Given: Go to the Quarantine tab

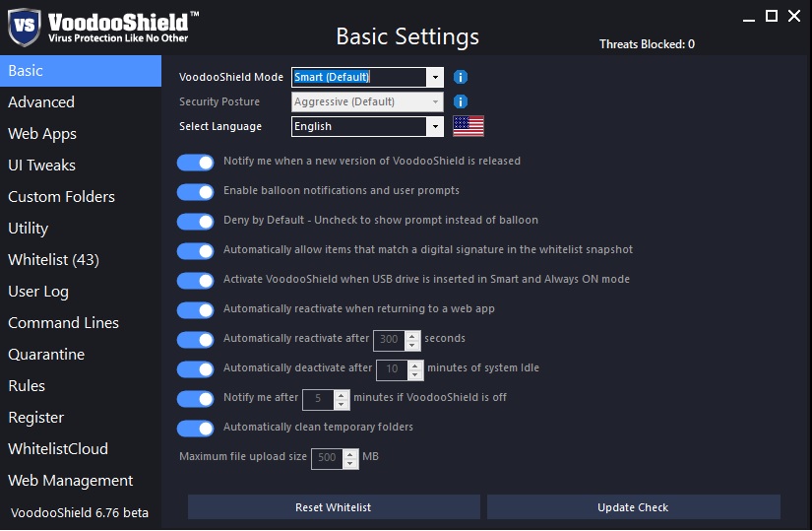Looking at the screenshot, I should click(46, 355).
